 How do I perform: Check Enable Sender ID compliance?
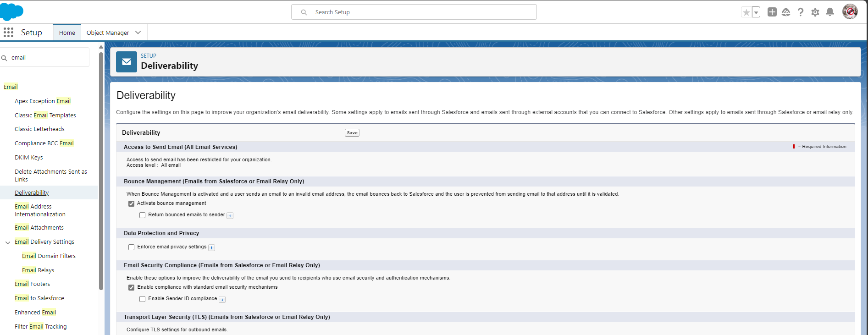[142, 299]
